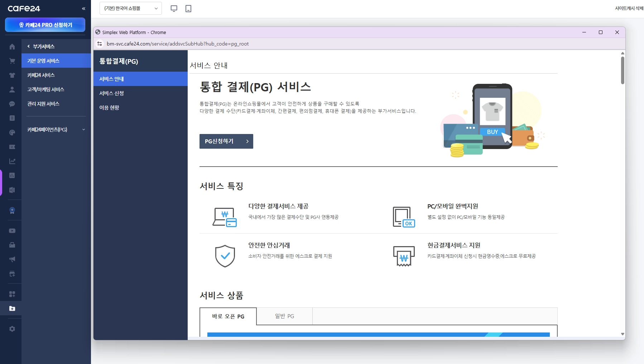
Task: Select 기본 운영 서비스 menu
Action: coord(56,61)
